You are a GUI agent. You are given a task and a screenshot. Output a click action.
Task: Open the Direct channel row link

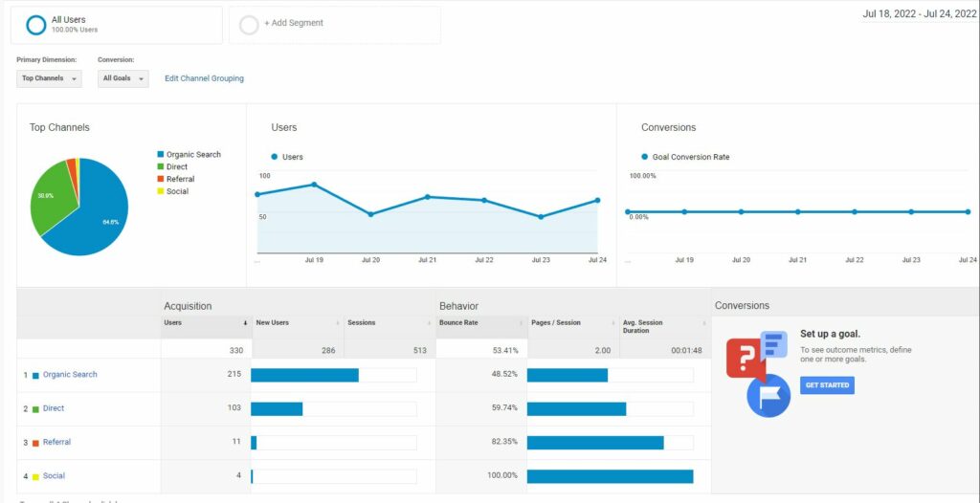[54, 408]
